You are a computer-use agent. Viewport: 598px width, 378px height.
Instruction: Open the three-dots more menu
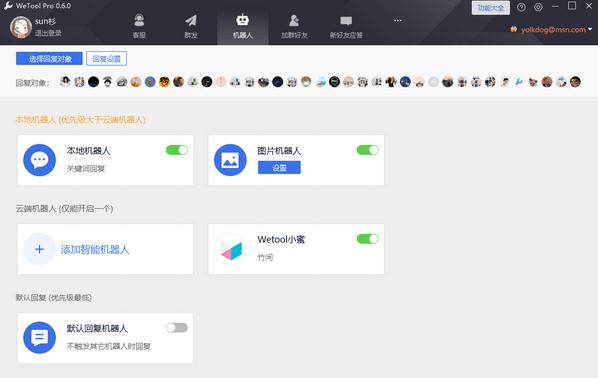[x=398, y=20]
